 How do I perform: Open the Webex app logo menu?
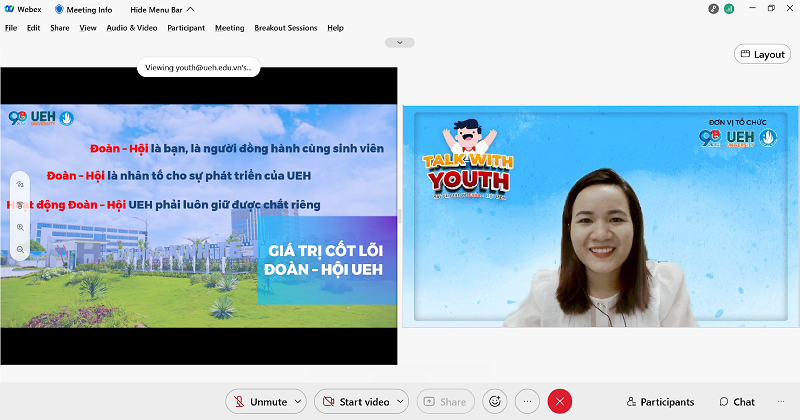click(22, 10)
